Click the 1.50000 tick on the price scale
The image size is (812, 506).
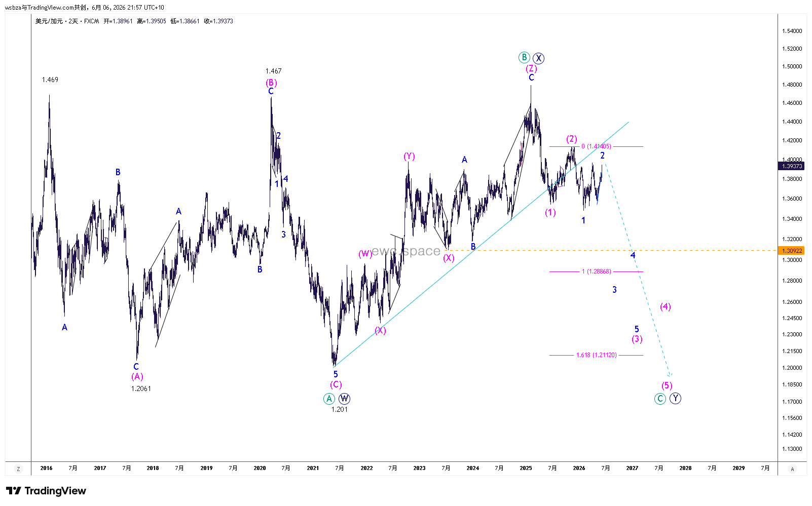[x=792, y=66]
